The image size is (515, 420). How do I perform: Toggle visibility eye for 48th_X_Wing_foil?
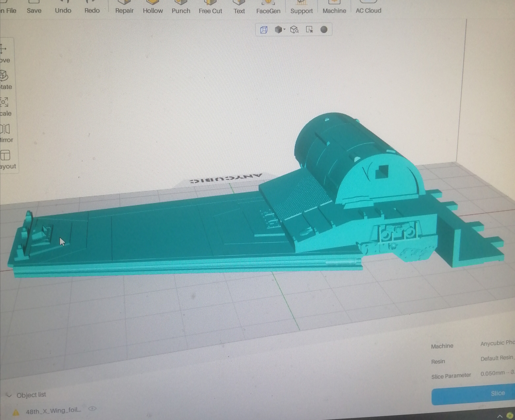click(x=92, y=409)
